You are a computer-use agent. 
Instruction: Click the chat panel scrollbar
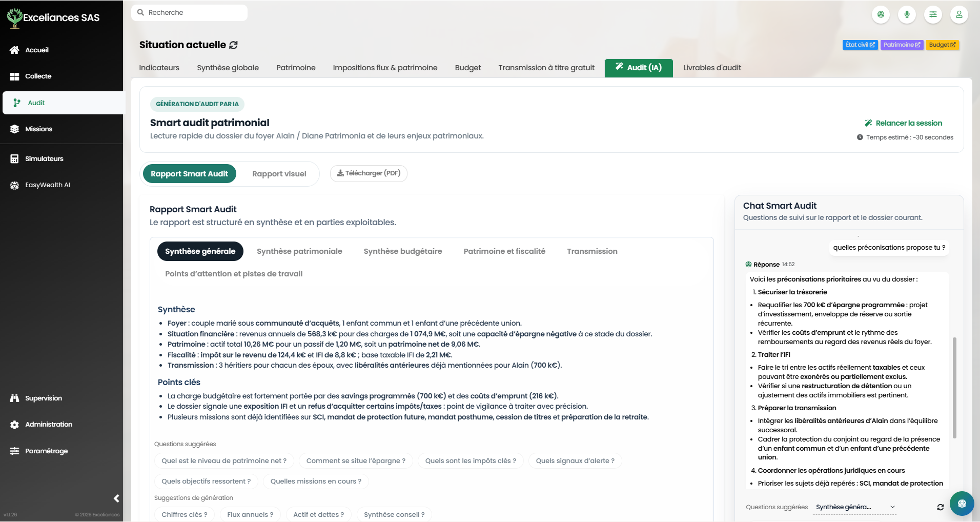(954, 388)
